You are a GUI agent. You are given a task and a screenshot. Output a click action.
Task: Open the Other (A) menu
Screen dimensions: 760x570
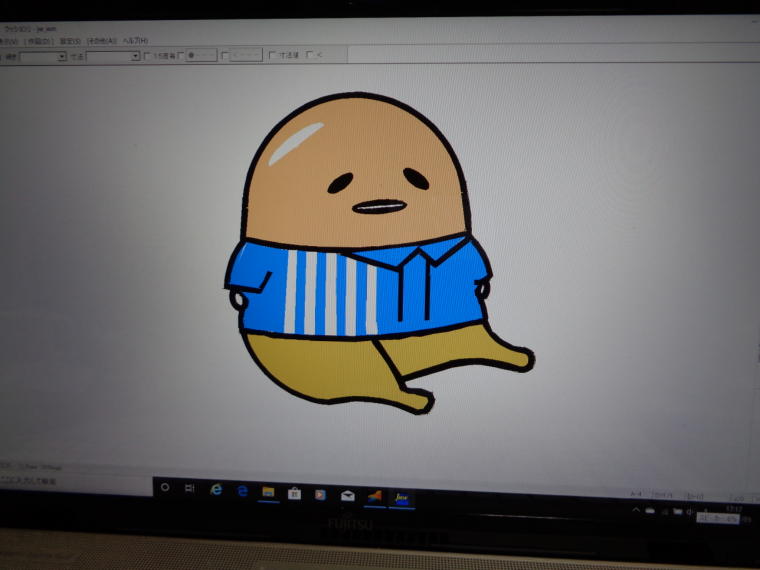[102, 41]
